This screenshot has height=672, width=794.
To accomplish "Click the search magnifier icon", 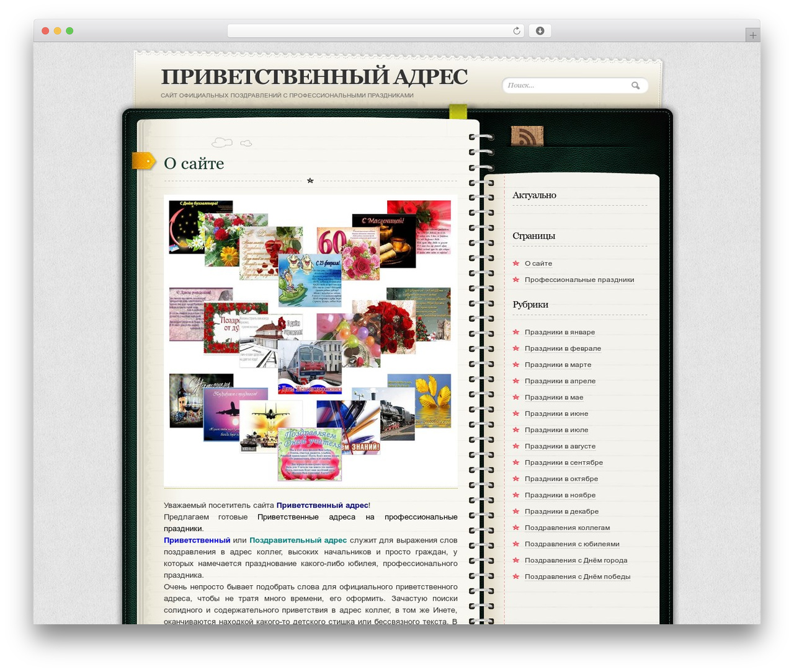I will (x=635, y=86).
